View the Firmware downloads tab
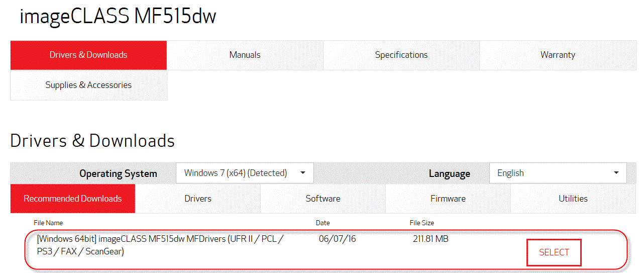 448,199
